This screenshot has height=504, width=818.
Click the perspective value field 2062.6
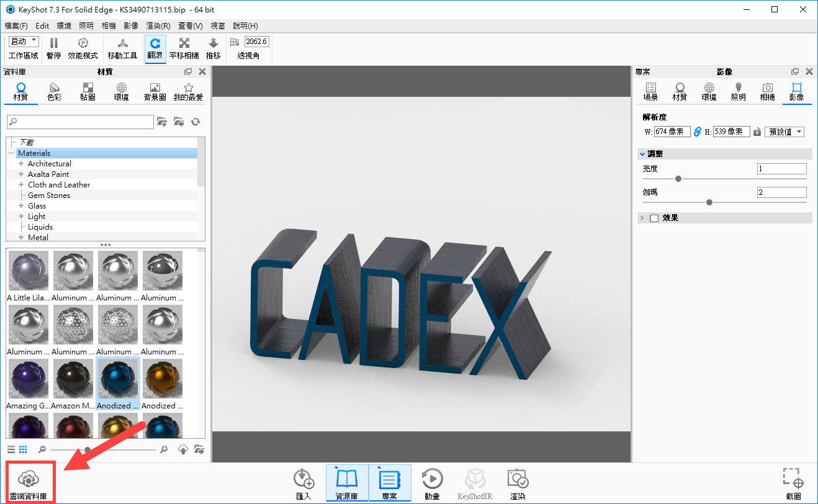point(256,42)
